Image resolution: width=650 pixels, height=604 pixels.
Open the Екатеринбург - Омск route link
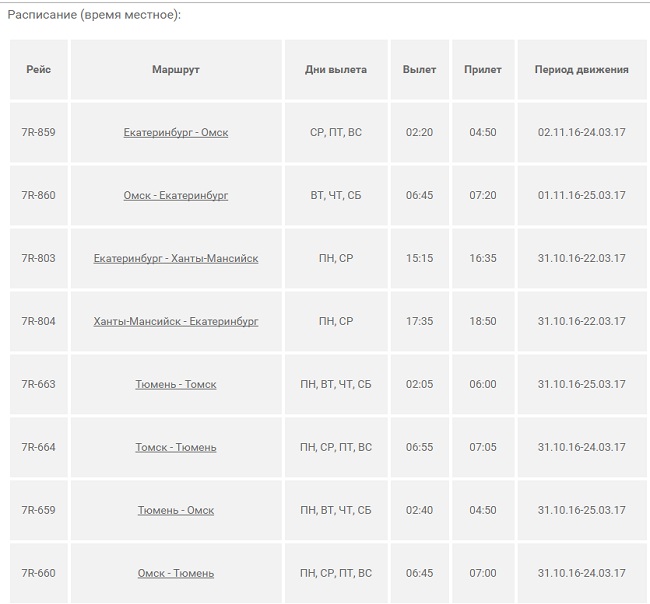pos(176,132)
